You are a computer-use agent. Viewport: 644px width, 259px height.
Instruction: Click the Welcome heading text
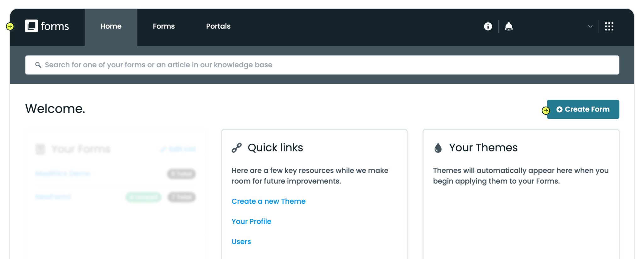(55, 109)
